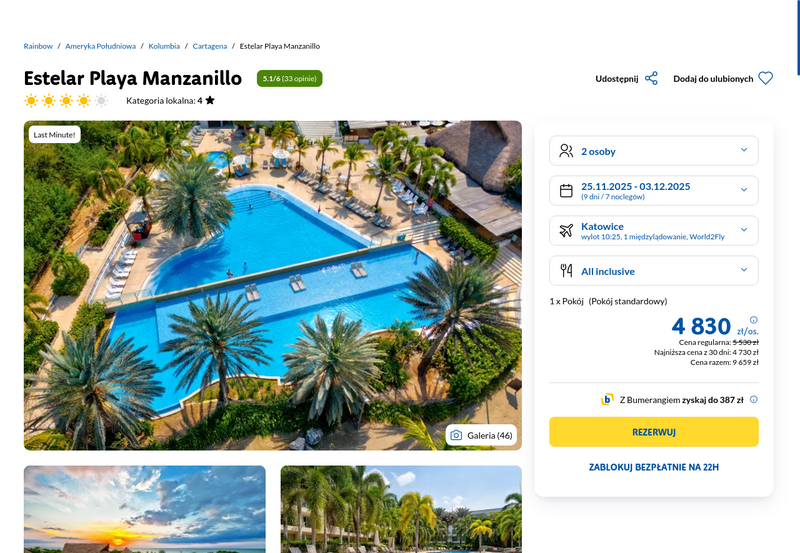This screenshot has height=553, width=800.
Task: Expand the 2 osoby travelers dropdown
Action: [654, 150]
